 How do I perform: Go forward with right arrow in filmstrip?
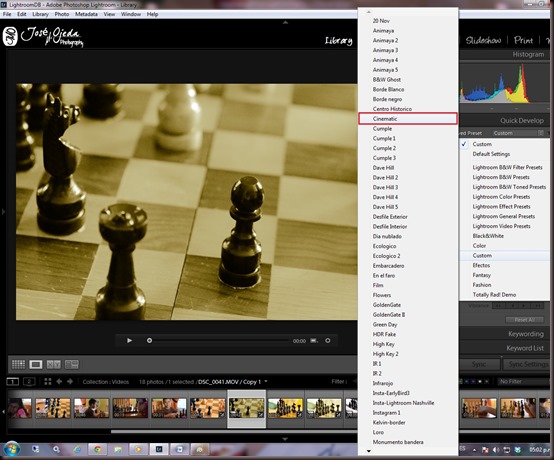click(70, 382)
